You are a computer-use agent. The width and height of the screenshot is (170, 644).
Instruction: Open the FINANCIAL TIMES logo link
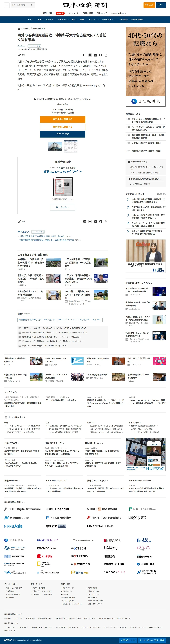[x=101, y=526]
